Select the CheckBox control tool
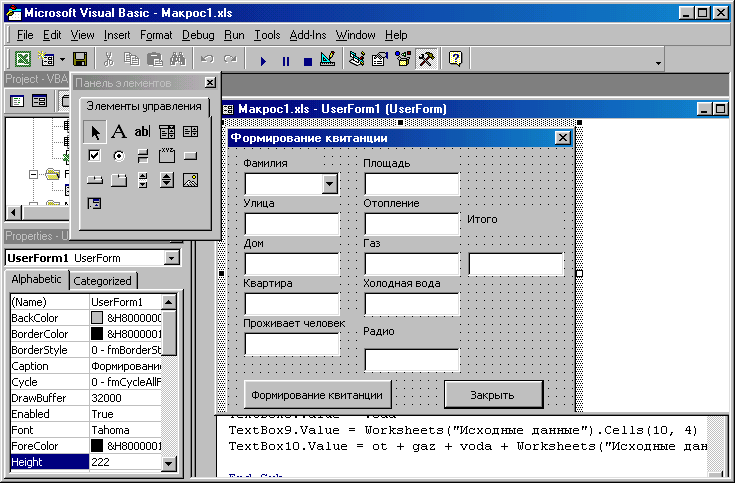735x483 pixels. (94, 156)
